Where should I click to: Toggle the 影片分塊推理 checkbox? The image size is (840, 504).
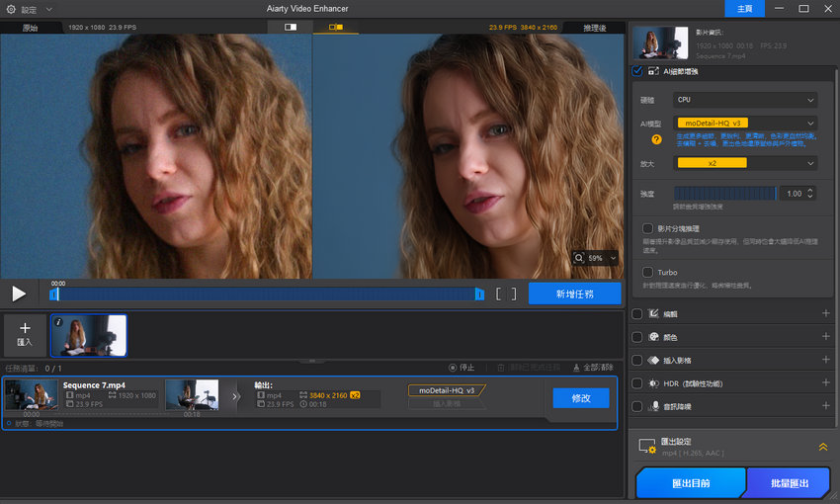coord(647,228)
